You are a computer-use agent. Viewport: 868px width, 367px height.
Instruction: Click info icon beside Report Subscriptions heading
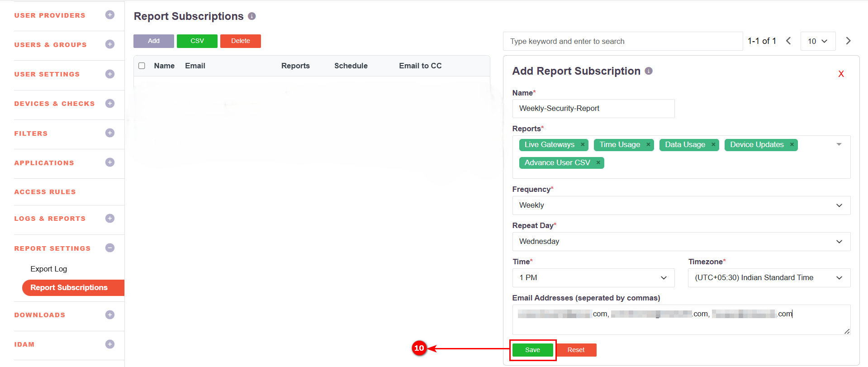coord(252,16)
